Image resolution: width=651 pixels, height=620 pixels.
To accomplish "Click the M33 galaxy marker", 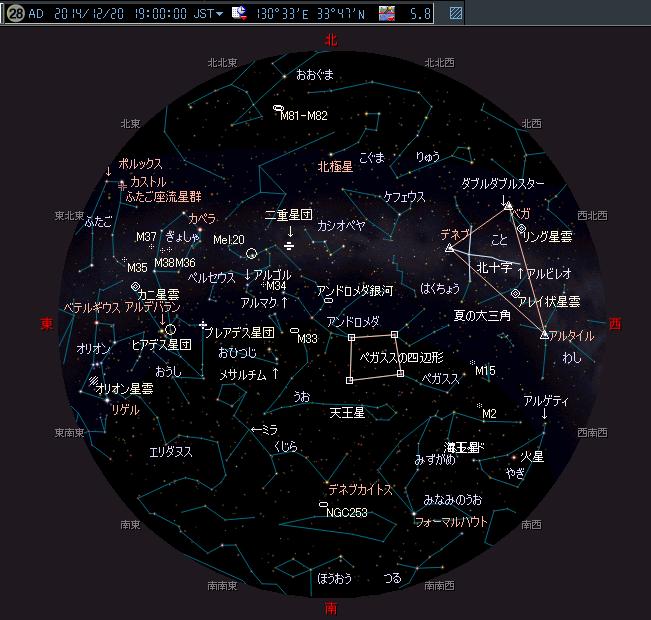I will coord(295,331).
